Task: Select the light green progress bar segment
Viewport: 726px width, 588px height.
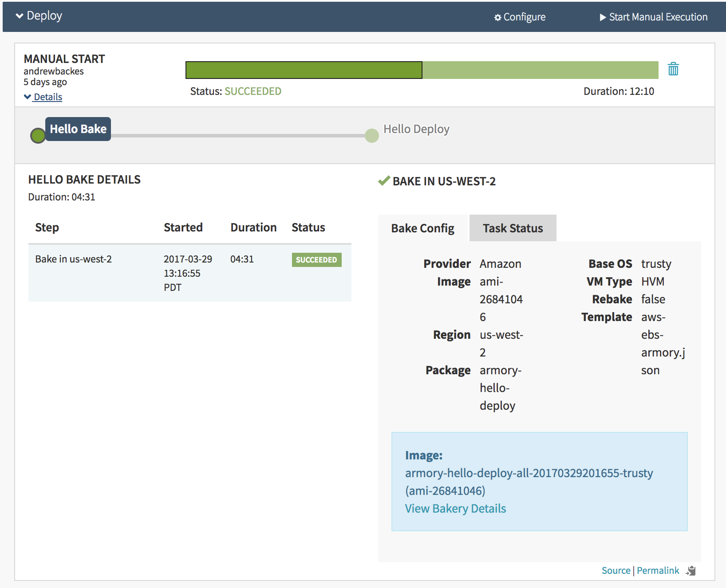Action: coord(540,70)
